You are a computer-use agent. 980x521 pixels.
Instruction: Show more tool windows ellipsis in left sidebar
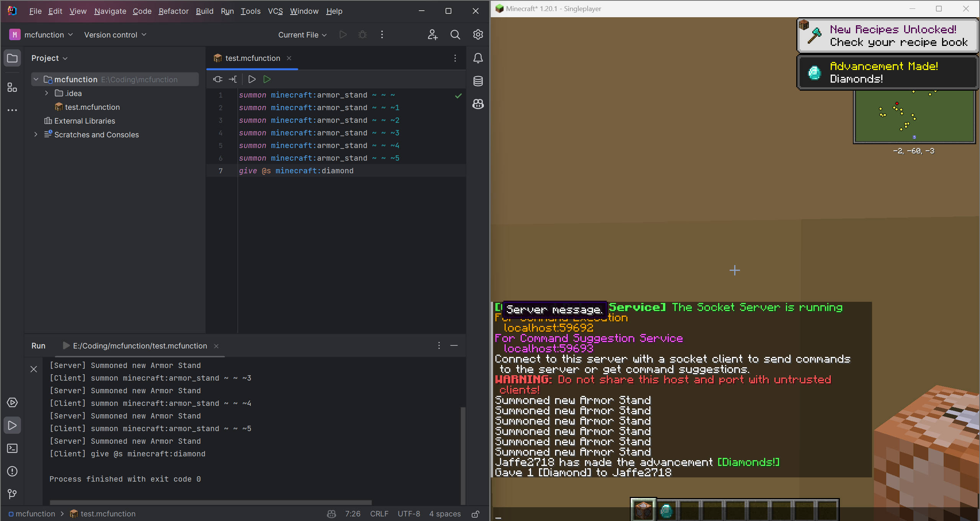point(12,110)
